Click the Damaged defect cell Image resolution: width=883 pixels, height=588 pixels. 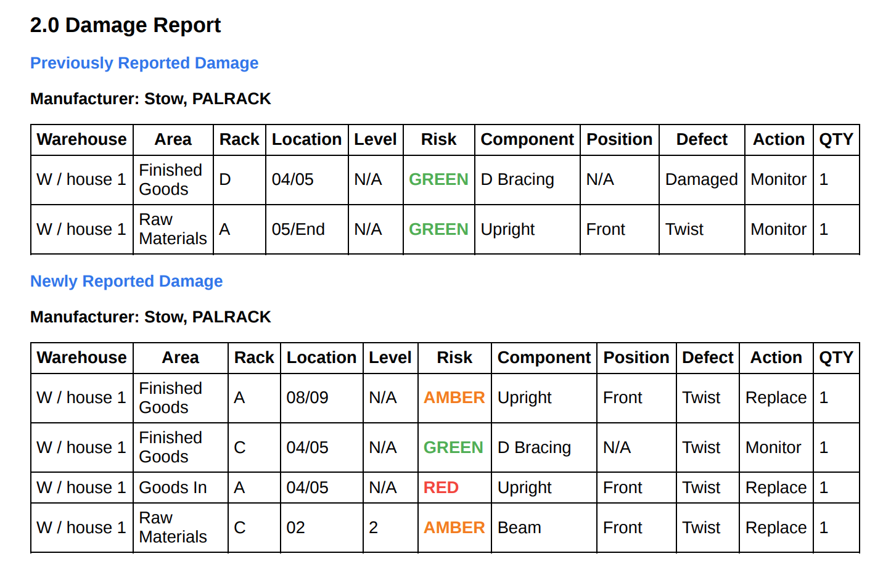[701, 179]
